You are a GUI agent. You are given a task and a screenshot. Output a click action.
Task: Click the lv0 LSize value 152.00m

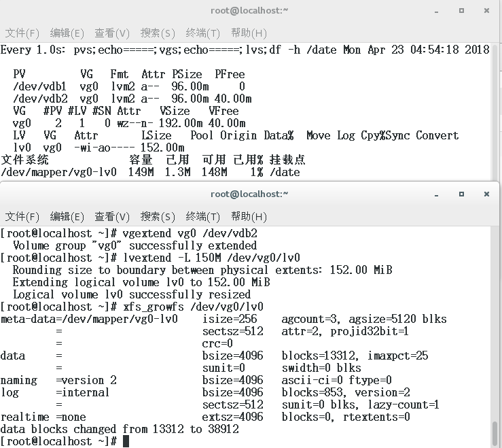pos(162,148)
